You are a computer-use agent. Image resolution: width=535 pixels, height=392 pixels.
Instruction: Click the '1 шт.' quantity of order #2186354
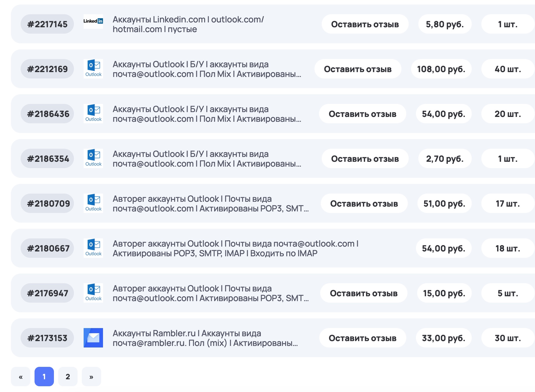(x=508, y=158)
